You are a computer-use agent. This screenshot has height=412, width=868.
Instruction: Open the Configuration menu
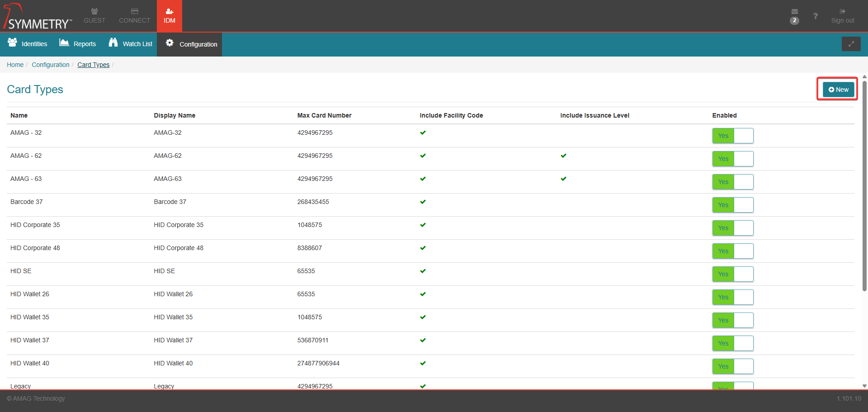[x=191, y=44]
